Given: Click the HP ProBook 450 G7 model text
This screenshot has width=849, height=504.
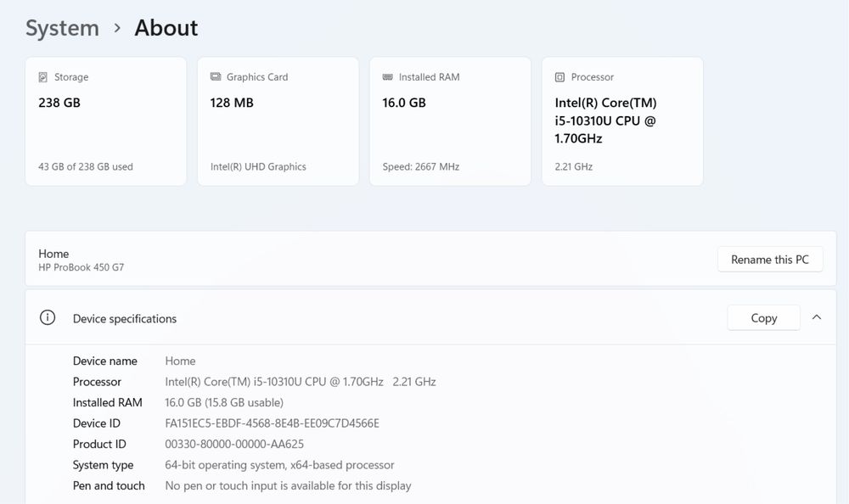Looking at the screenshot, I should coord(82,267).
